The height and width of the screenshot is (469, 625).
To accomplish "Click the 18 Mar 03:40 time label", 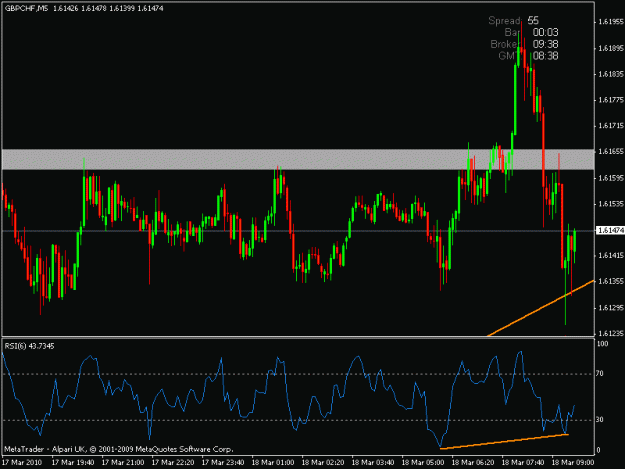I will [373, 463].
